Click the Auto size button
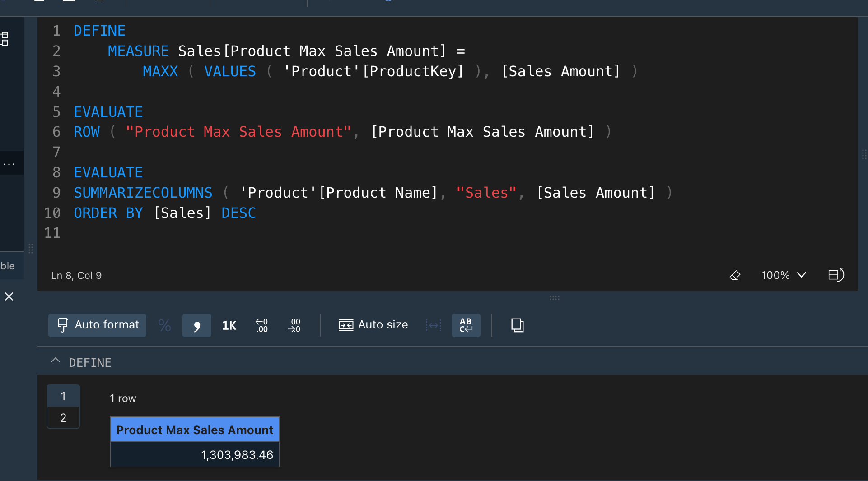This screenshot has height=481, width=868. tap(373, 325)
